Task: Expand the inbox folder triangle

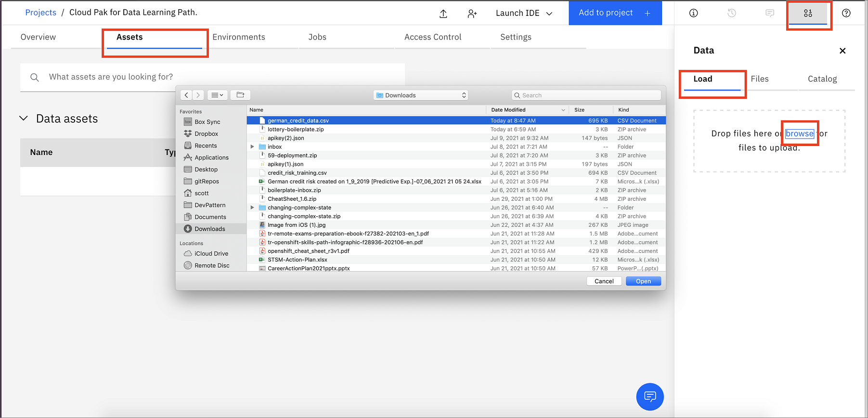Action: [252, 147]
